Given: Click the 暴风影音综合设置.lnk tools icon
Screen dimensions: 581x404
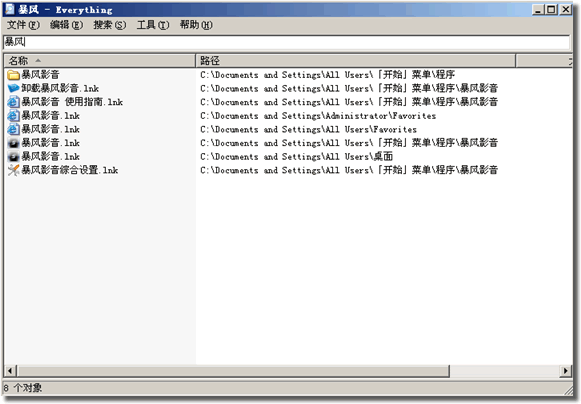Looking at the screenshot, I should (x=13, y=170).
